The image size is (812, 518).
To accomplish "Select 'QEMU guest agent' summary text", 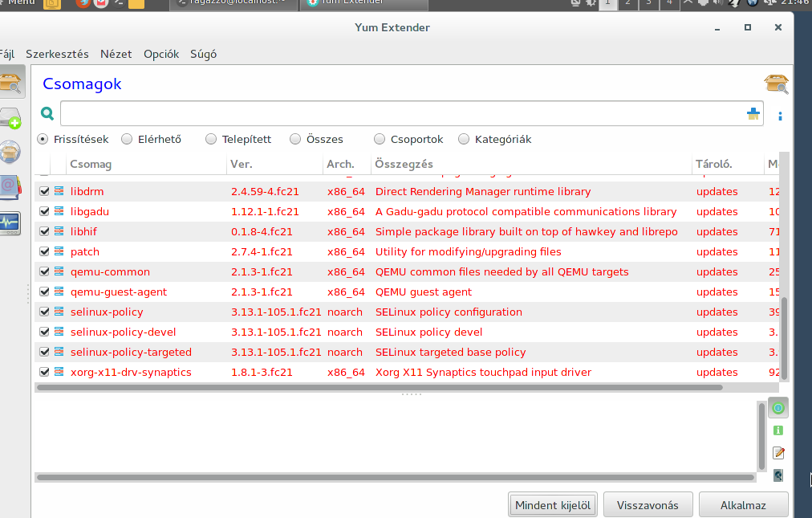I will pos(424,292).
